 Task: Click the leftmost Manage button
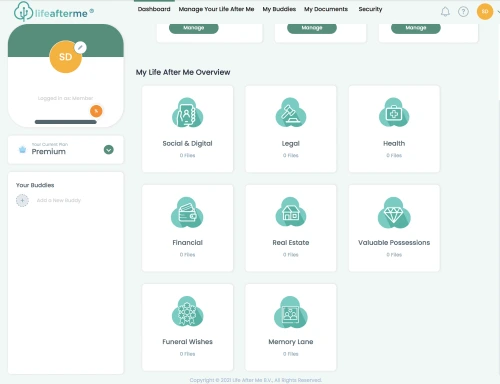point(194,28)
